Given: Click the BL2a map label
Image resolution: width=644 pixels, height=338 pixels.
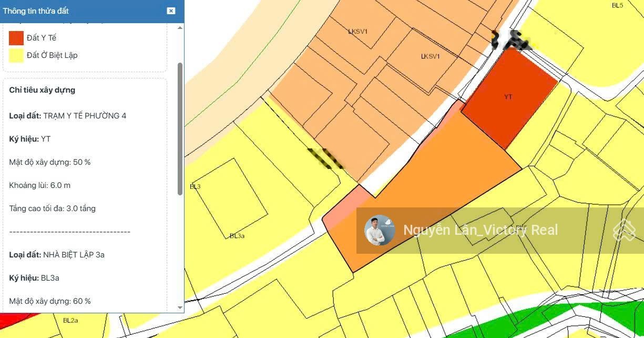Looking at the screenshot, I should [70, 320].
